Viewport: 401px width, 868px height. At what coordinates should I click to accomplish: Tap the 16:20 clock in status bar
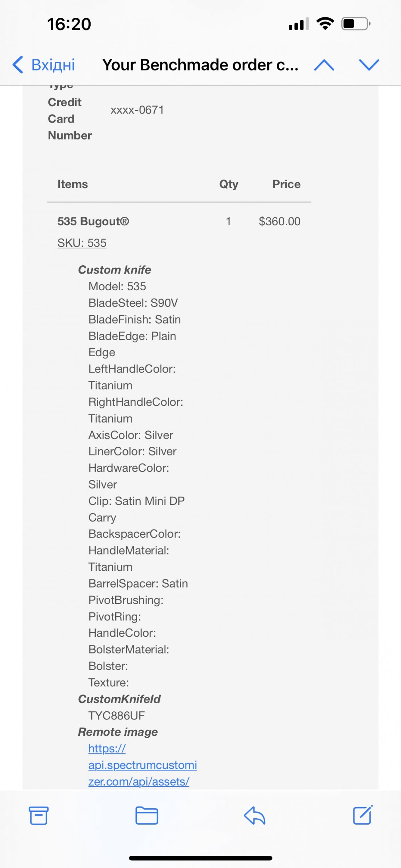(x=69, y=24)
